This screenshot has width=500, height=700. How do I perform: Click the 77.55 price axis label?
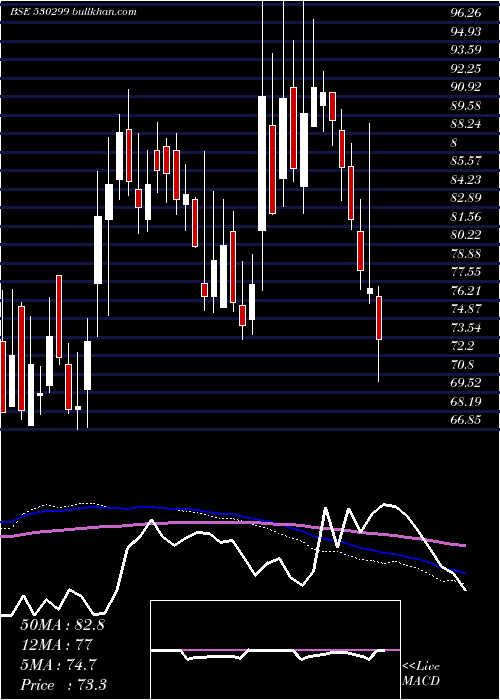point(466,272)
